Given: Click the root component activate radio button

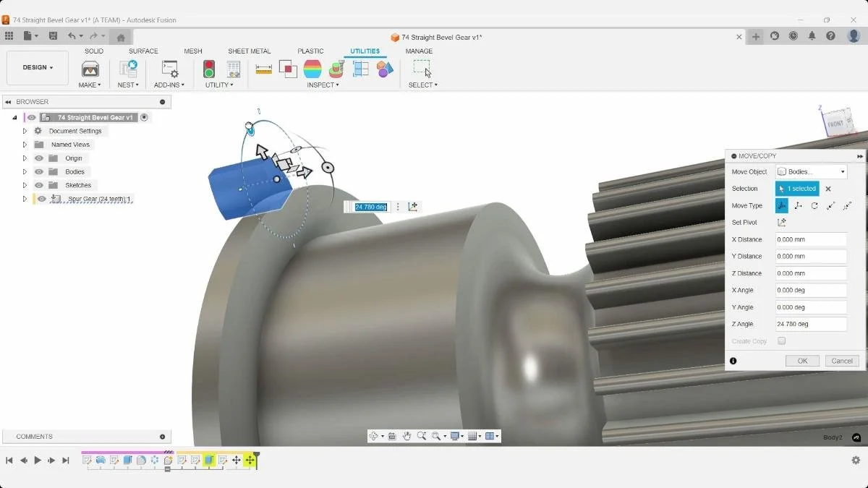Looking at the screenshot, I should coord(145,117).
